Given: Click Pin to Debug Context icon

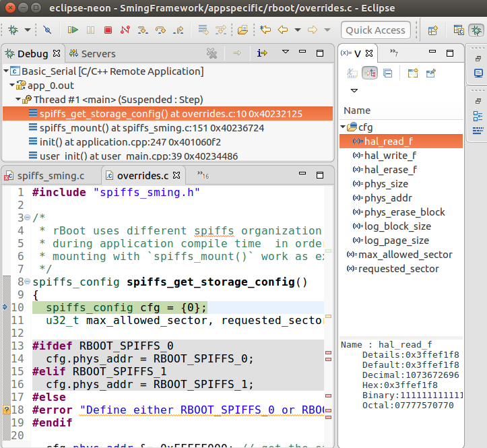Looking at the screenshot, I should click(x=431, y=73).
